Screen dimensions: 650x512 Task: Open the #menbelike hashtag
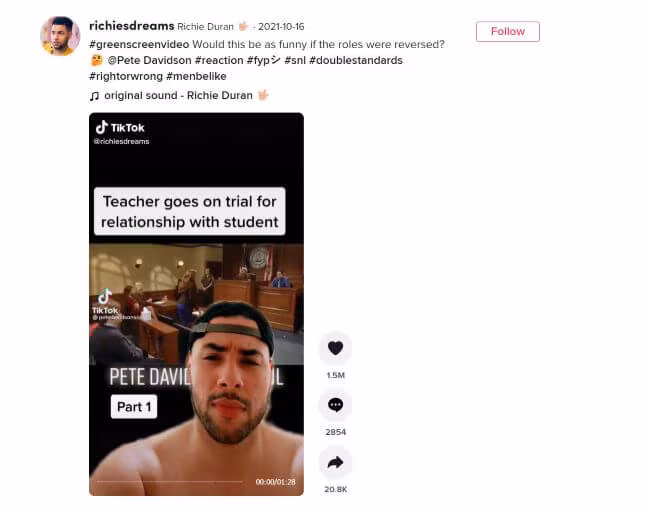pos(196,77)
